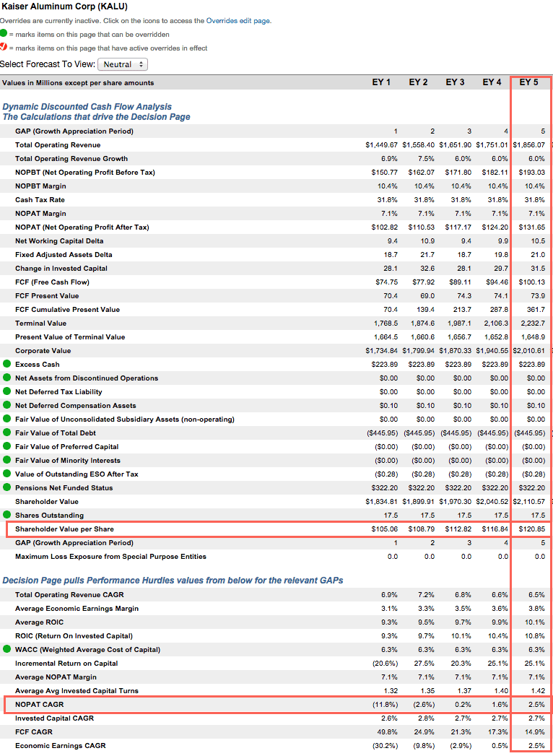This screenshot has width=553, height=756.
Task: Click the Average Avg Invested Capital Turns label
Action: tap(77, 691)
